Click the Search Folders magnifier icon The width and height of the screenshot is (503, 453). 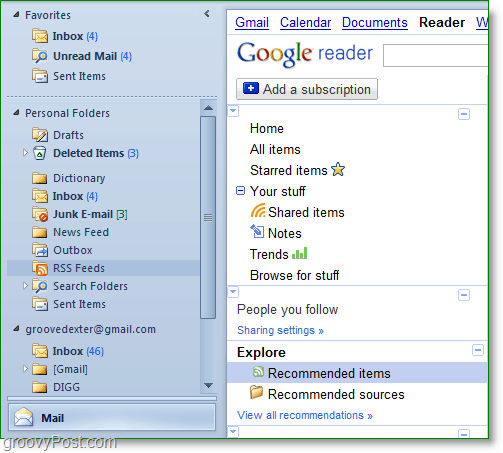click(40, 286)
